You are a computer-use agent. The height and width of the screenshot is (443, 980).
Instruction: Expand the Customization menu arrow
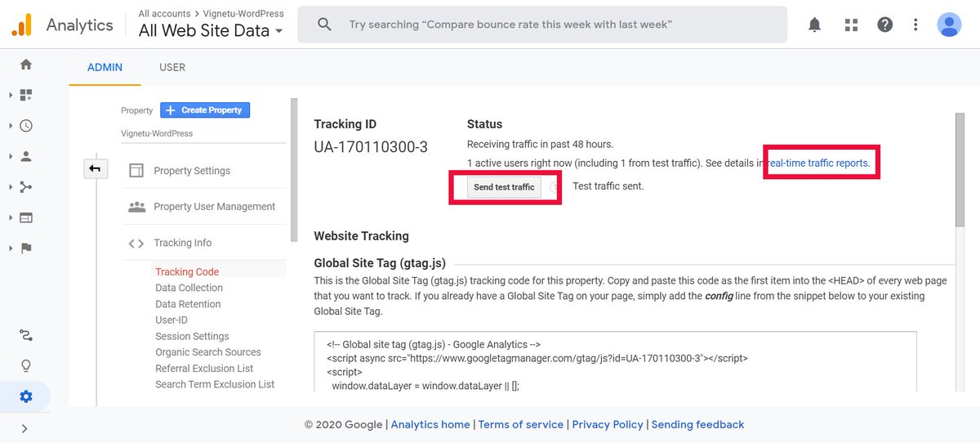pyautogui.click(x=11, y=96)
